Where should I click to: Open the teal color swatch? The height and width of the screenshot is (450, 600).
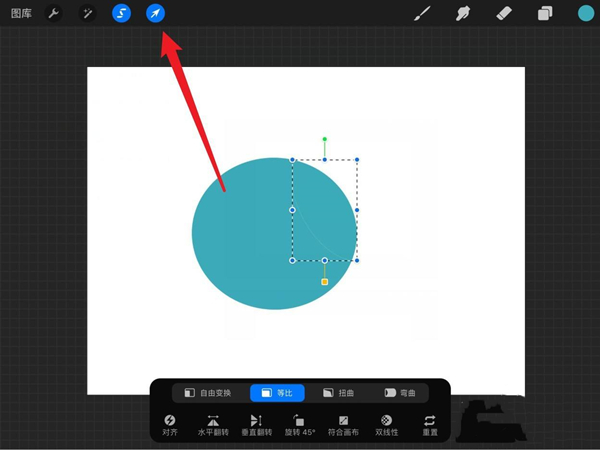(585, 14)
